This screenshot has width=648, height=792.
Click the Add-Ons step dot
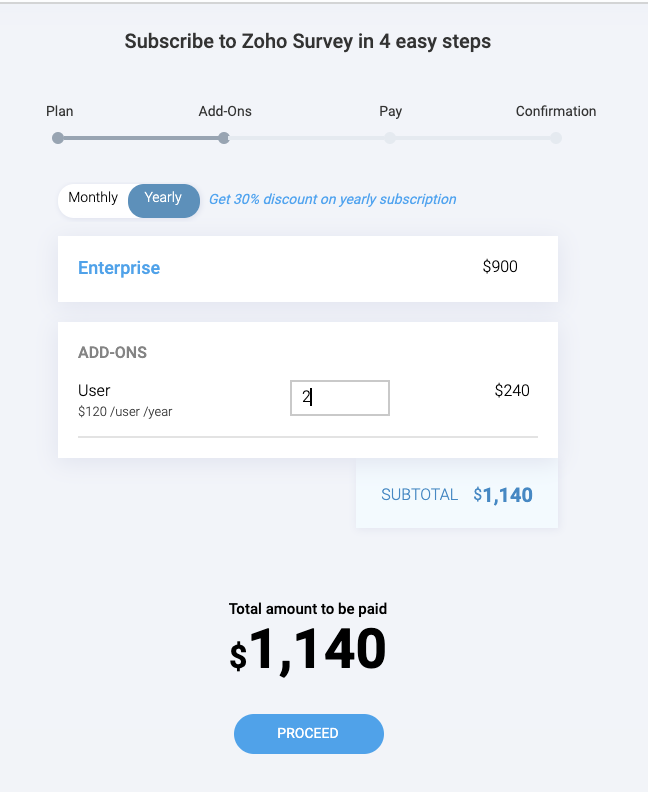click(x=224, y=138)
